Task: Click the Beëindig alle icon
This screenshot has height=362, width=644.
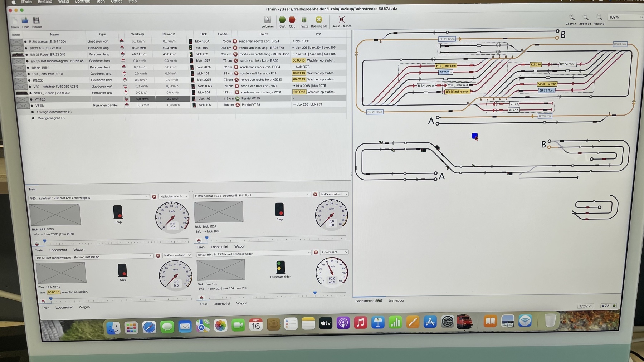Action: (319, 20)
